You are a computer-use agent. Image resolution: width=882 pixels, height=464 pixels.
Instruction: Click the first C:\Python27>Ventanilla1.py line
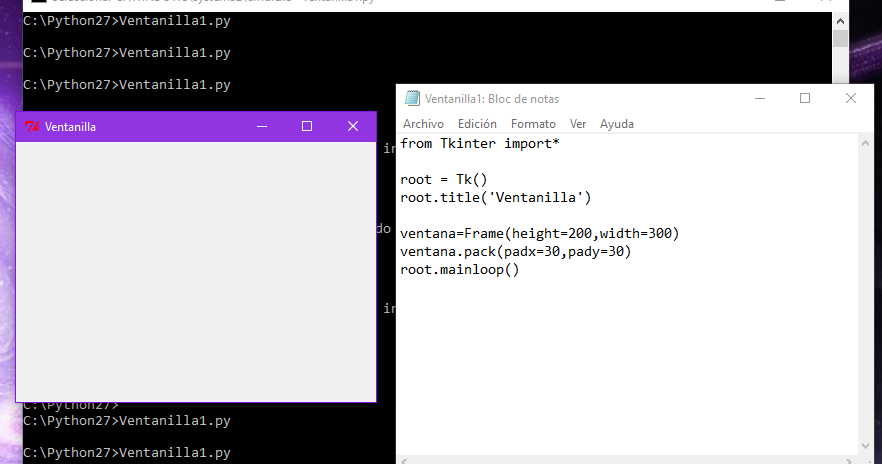(x=127, y=21)
